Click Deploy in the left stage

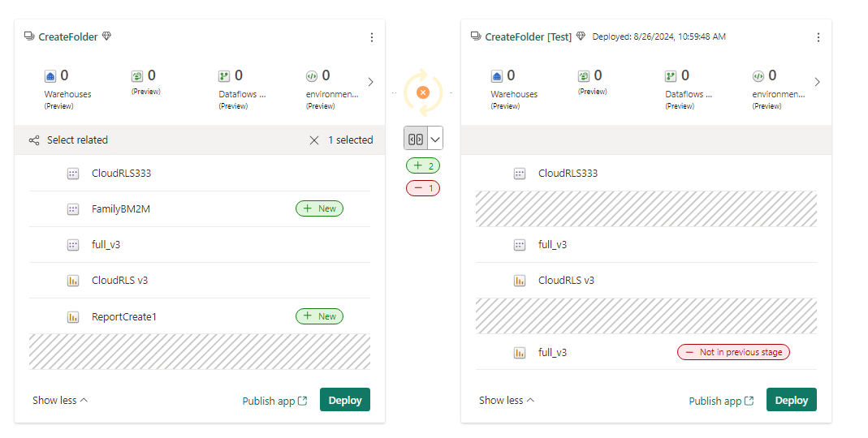pyautogui.click(x=344, y=400)
